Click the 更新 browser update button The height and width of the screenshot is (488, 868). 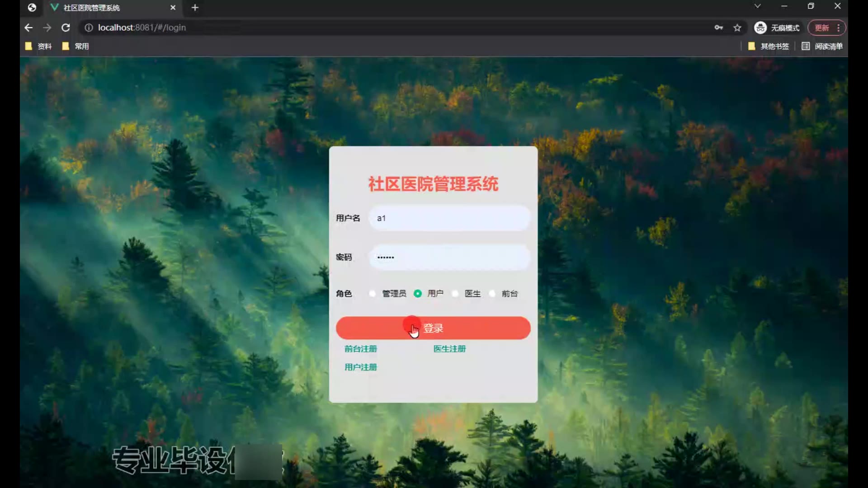826,28
